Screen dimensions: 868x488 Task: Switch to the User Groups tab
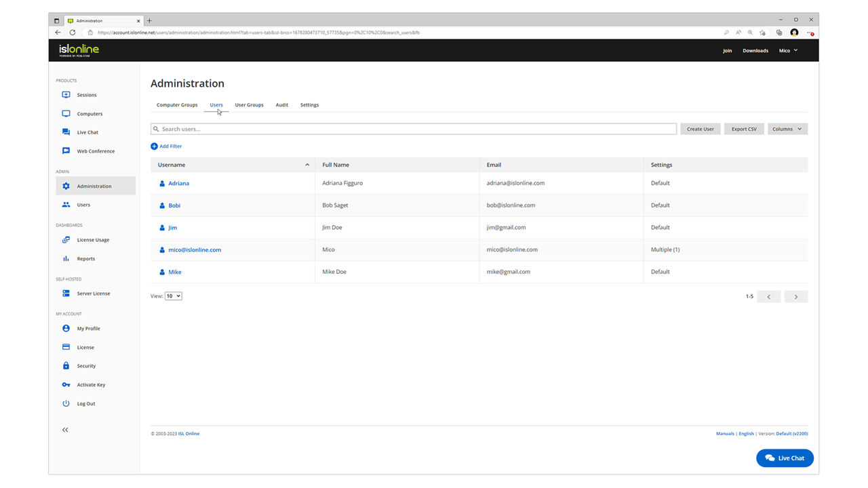click(249, 105)
